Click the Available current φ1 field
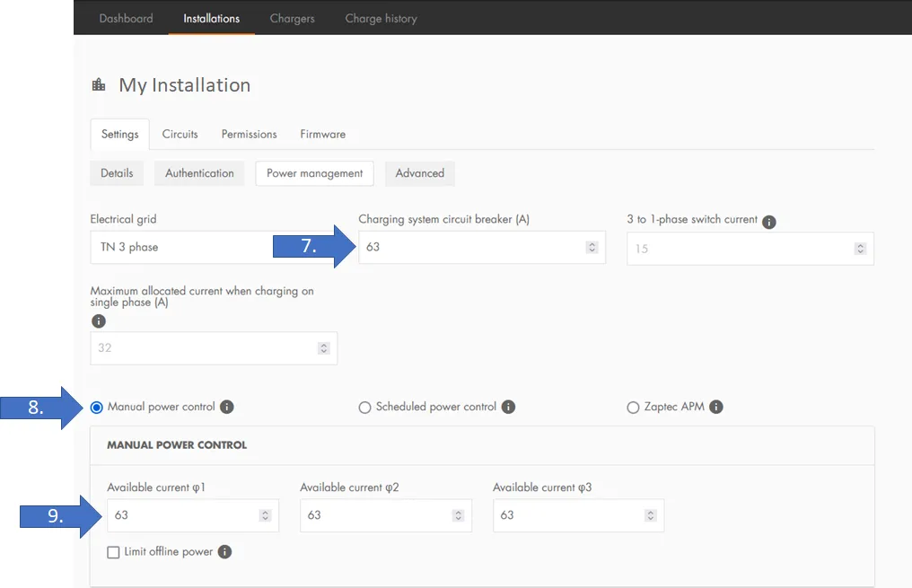The image size is (912, 588). 193,515
